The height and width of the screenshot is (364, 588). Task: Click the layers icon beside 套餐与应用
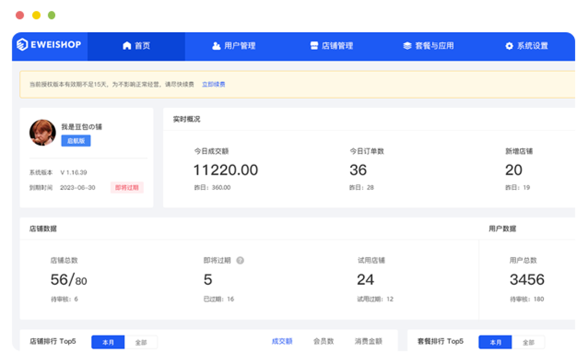[x=407, y=46]
